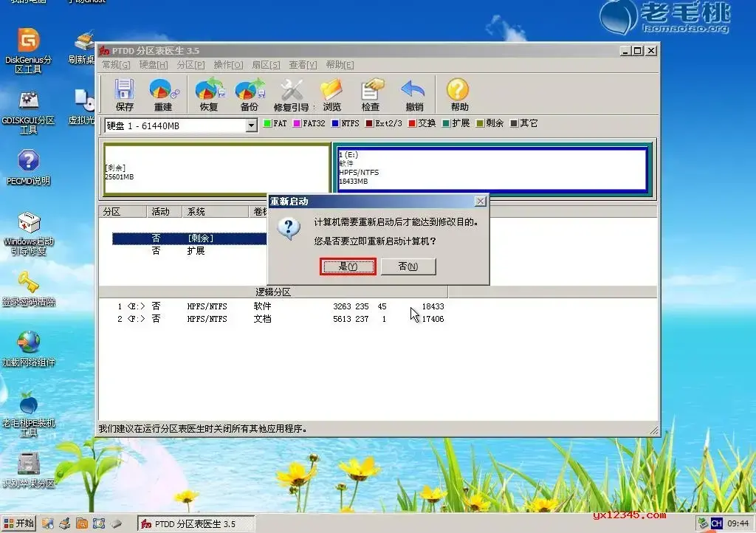Click the gray drive quick launch icon

click(x=116, y=523)
